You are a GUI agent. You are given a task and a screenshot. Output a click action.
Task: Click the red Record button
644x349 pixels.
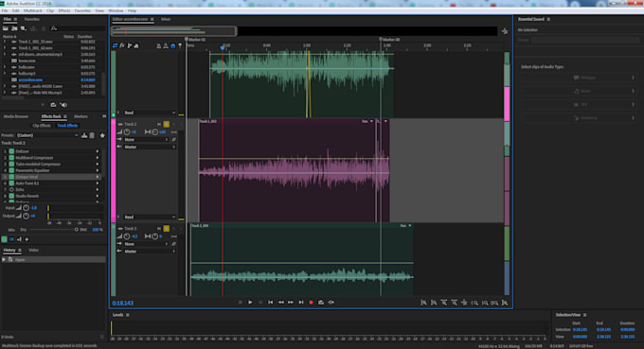tap(311, 303)
